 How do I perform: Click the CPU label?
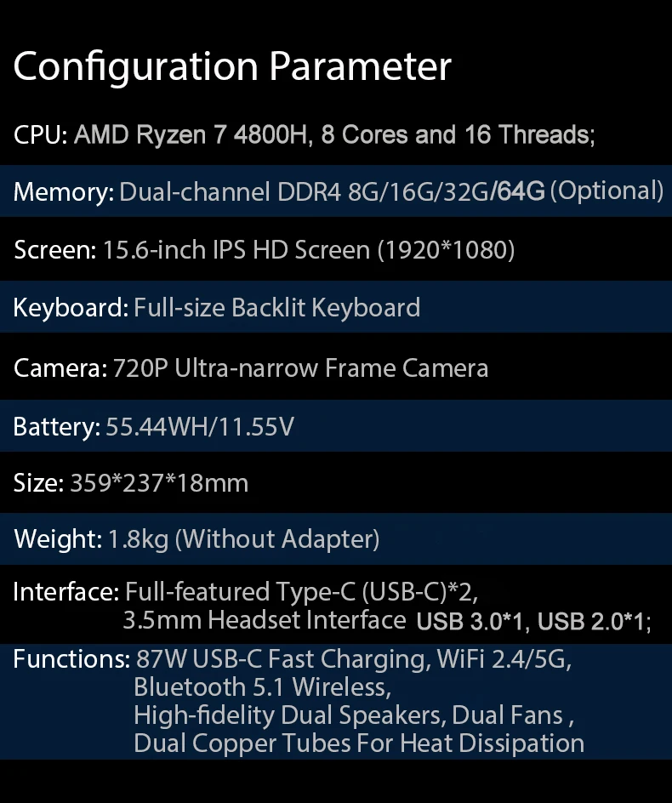click(x=40, y=135)
